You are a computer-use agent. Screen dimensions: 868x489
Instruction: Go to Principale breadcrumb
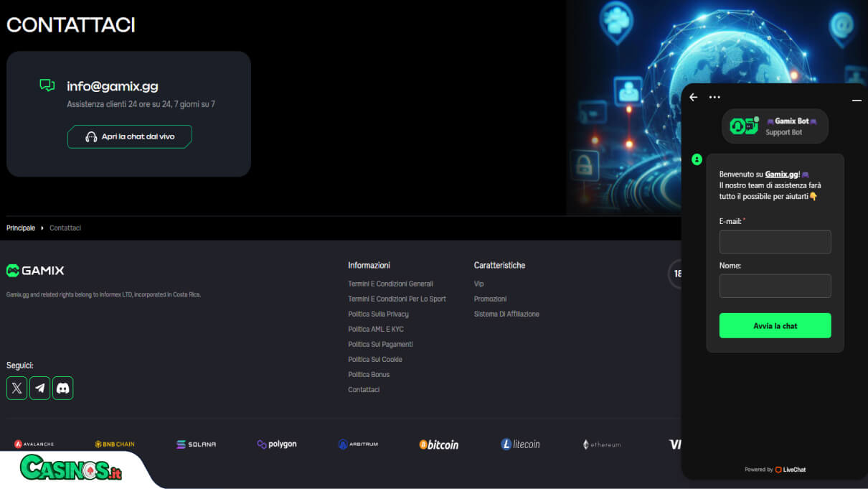21,228
